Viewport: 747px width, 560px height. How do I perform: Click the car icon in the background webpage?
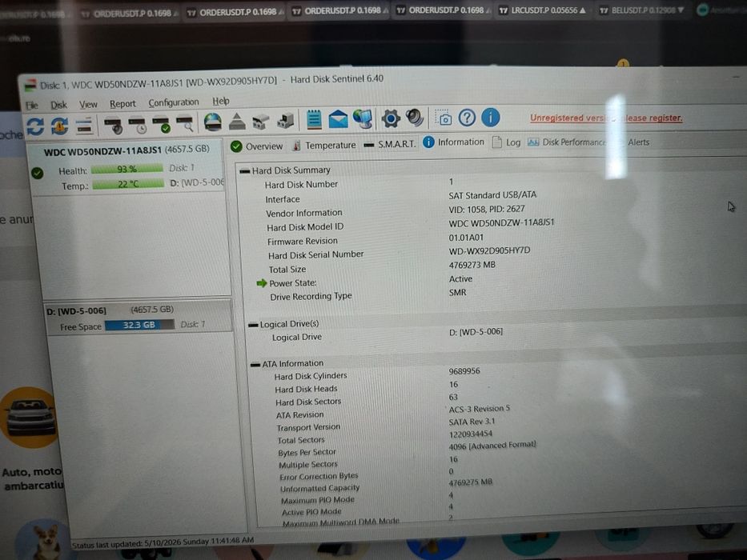point(30,417)
